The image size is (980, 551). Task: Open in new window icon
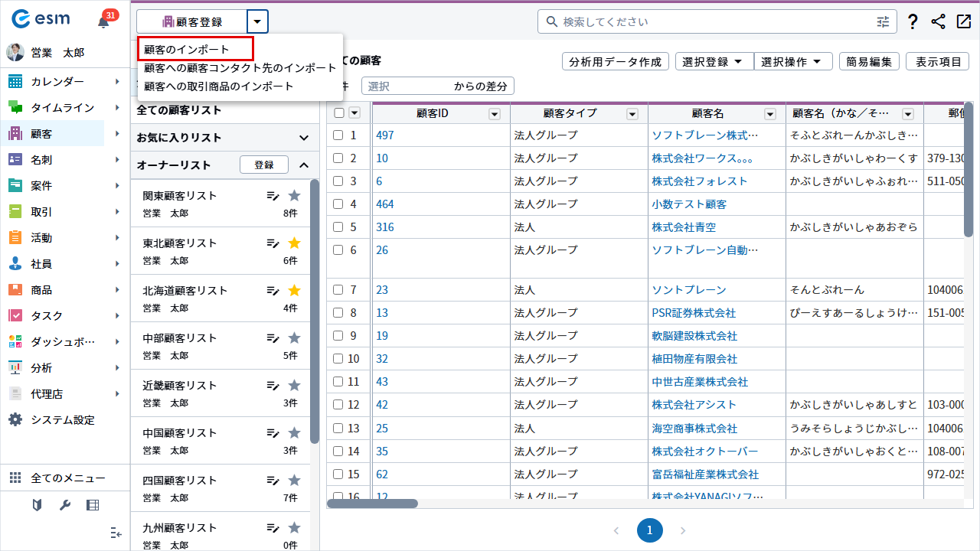(x=963, y=22)
